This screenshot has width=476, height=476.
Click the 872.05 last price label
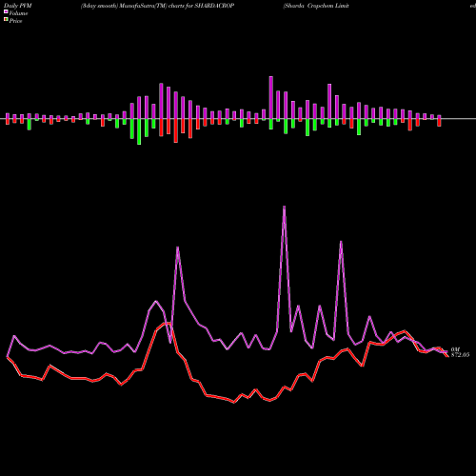pos(460,355)
